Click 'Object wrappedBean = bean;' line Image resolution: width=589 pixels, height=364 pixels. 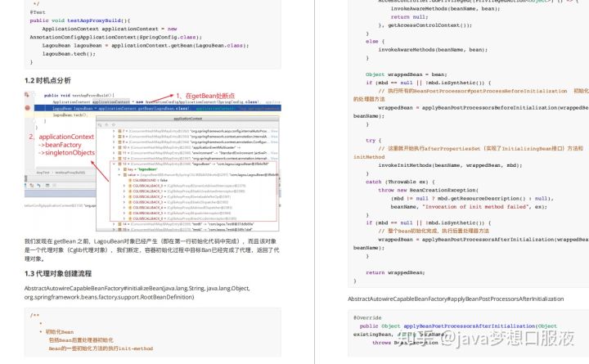point(407,74)
